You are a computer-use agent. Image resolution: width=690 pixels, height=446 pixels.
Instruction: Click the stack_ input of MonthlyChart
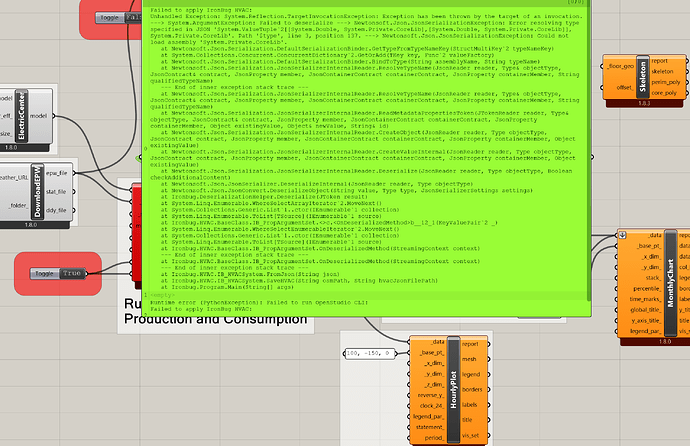pyautogui.click(x=653, y=278)
